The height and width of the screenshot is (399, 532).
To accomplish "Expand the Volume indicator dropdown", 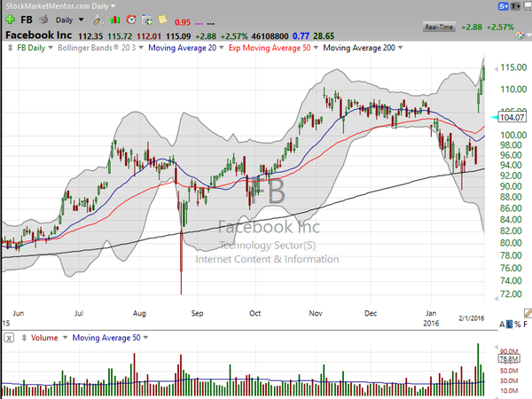I will point(65,338).
